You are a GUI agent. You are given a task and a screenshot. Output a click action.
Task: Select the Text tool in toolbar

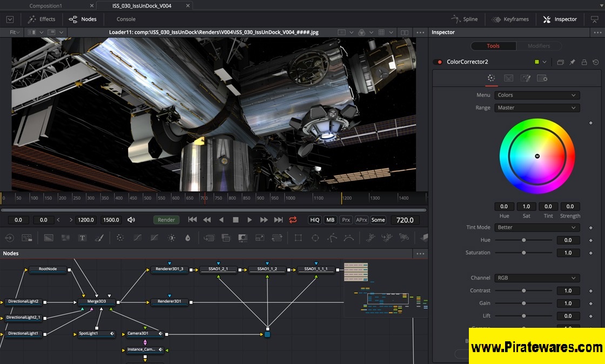(82, 238)
